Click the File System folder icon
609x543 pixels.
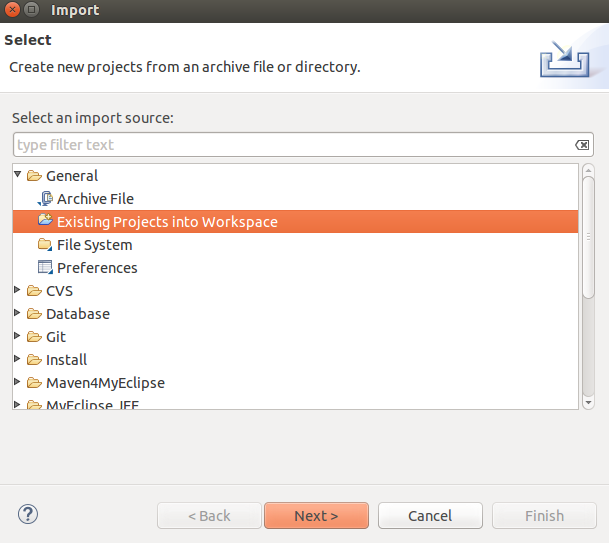tap(44, 245)
